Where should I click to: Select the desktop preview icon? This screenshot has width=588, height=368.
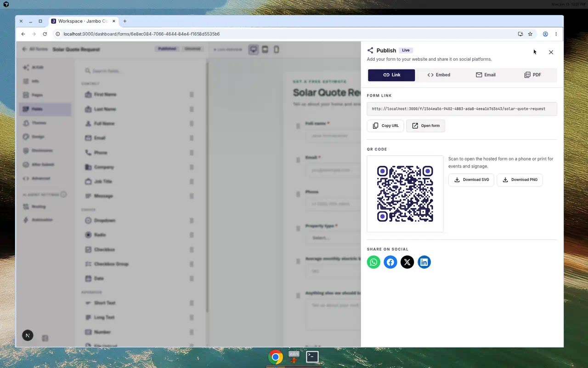point(254,50)
